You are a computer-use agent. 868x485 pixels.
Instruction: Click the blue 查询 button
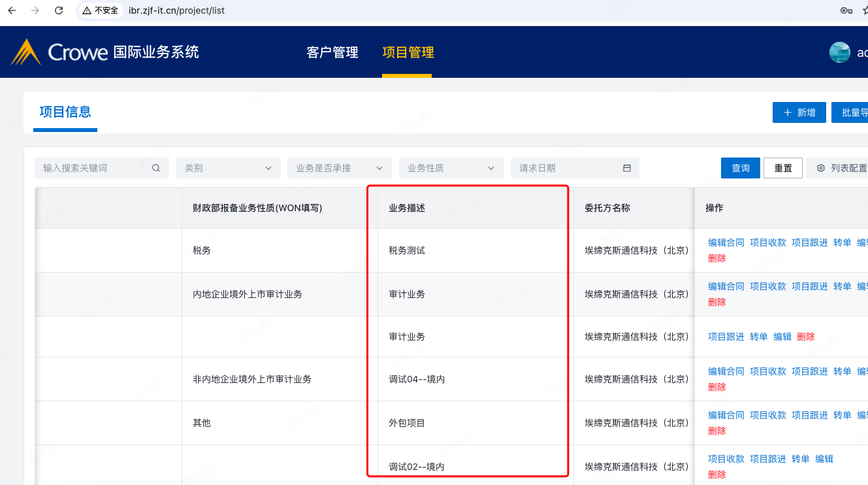pos(740,168)
